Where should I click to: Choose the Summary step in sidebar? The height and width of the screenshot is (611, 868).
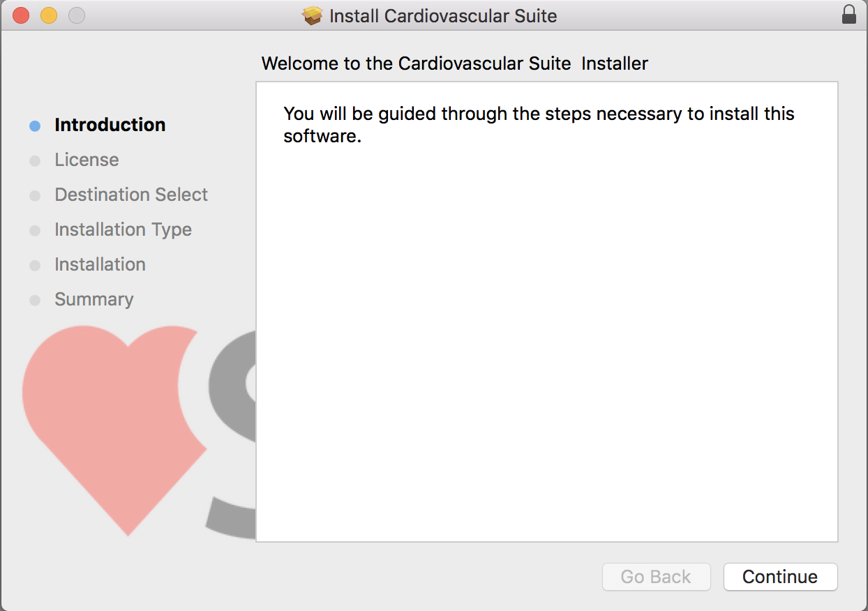point(93,299)
